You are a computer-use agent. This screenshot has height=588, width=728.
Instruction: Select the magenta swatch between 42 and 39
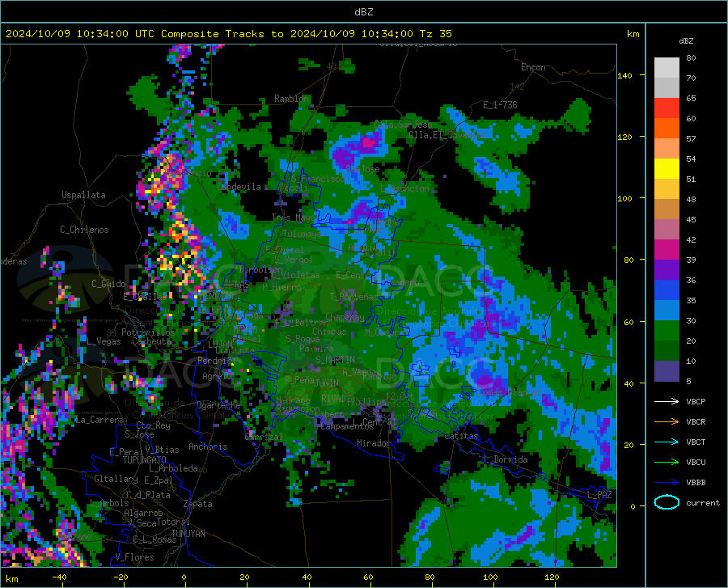coord(667,250)
